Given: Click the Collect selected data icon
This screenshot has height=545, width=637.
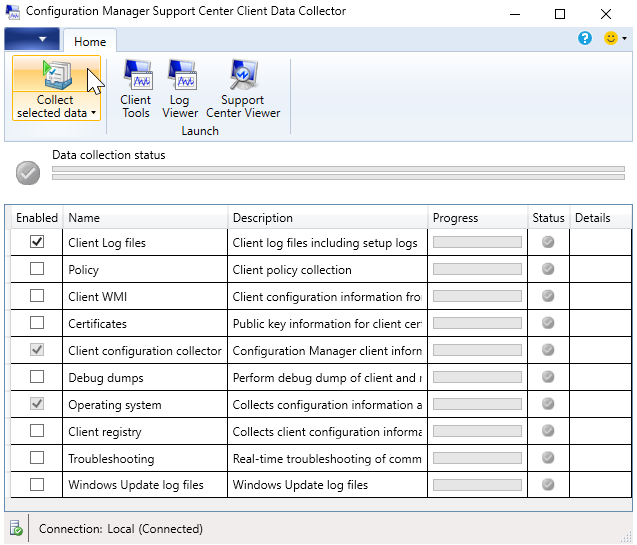Looking at the screenshot, I should pos(56,75).
